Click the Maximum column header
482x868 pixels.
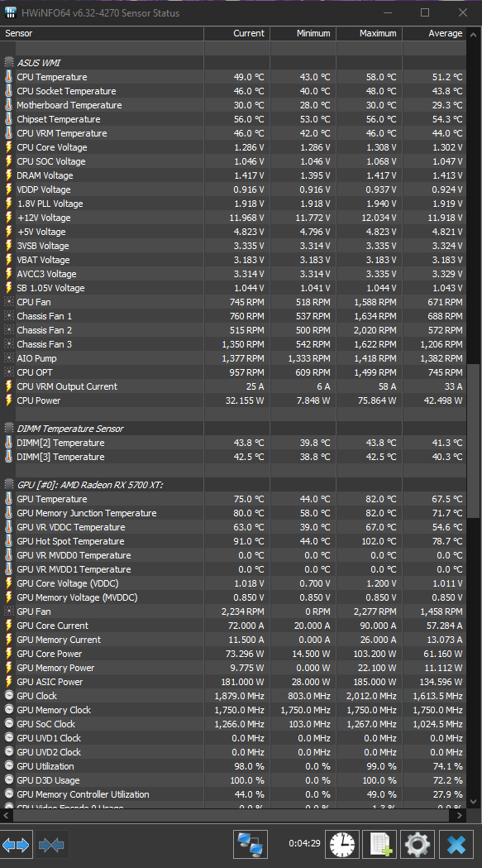coord(369,33)
